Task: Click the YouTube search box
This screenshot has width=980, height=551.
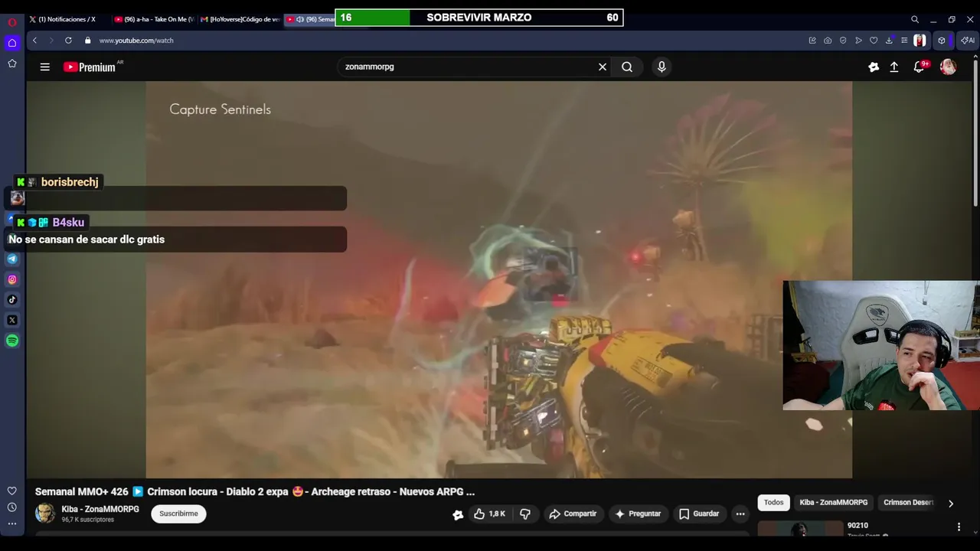Action: [x=467, y=67]
